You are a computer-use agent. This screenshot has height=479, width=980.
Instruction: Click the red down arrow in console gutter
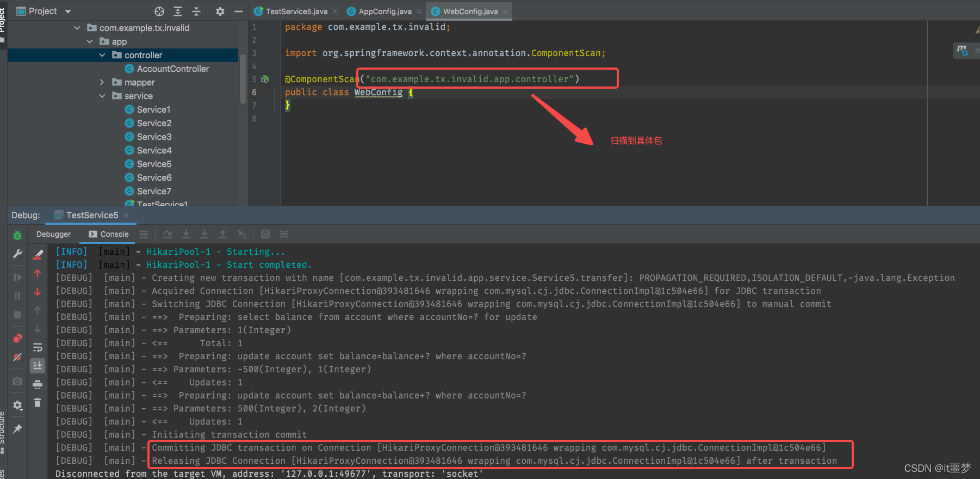pyautogui.click(x=38, y=292)
